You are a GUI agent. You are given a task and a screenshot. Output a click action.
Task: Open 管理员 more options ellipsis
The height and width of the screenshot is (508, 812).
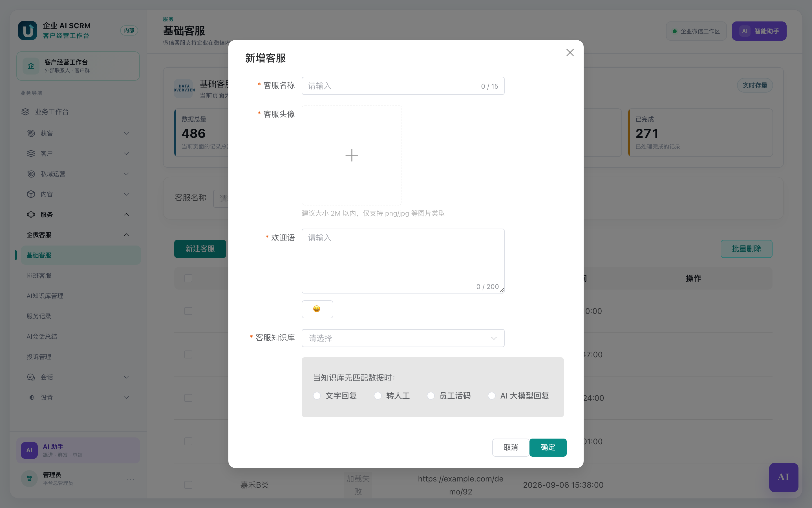point(131,479)
